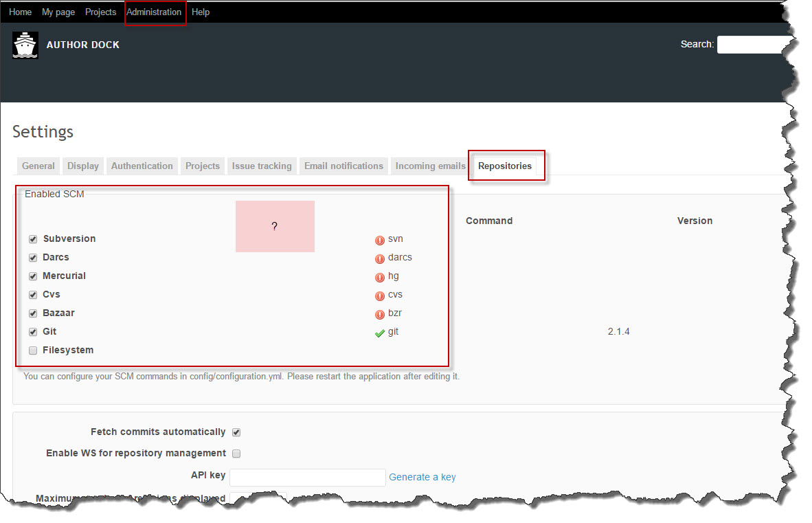Open the Administration menu
Viewport: 812px width, 523px height.
154,12
